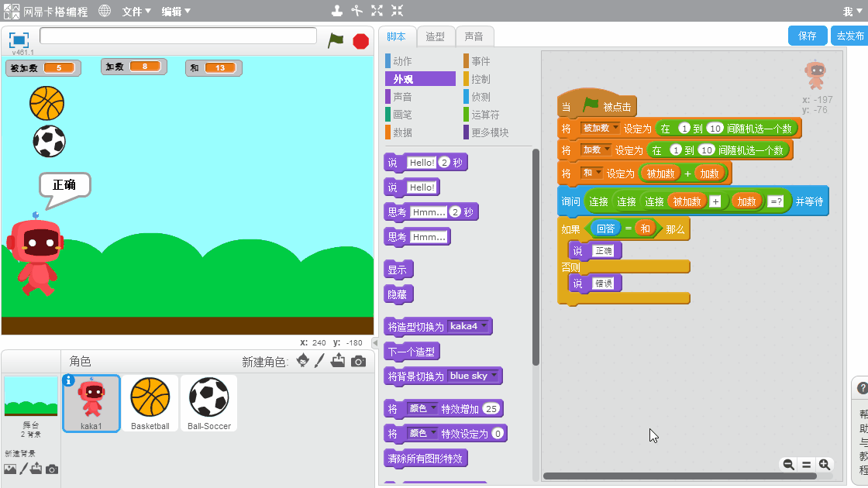Open the blue sky backdrop dropdown
This screenshot has height=488, width=868.
point(494,376)
